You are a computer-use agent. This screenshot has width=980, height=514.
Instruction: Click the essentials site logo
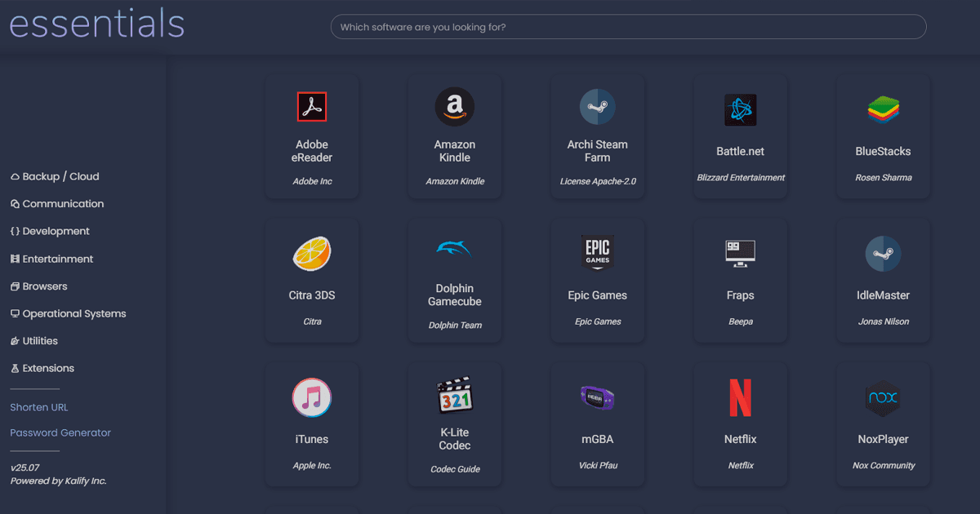pyautogui.click(x=96, y=24)
